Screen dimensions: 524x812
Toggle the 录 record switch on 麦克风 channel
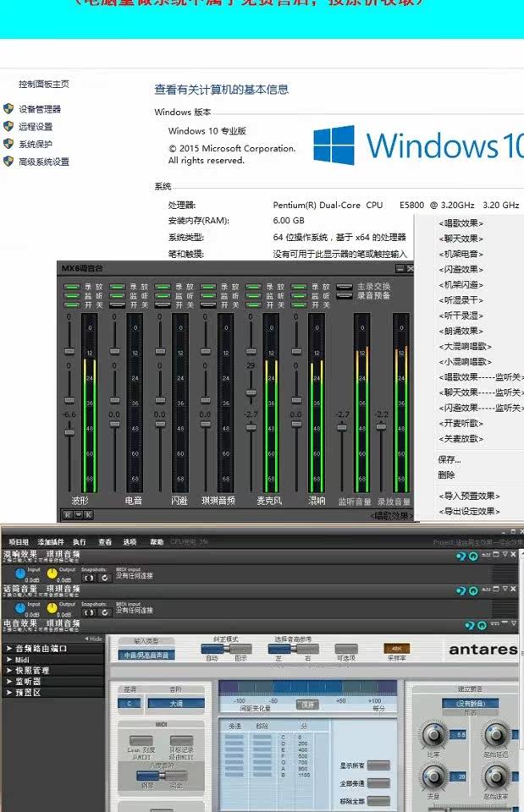(x=253, y=287)
